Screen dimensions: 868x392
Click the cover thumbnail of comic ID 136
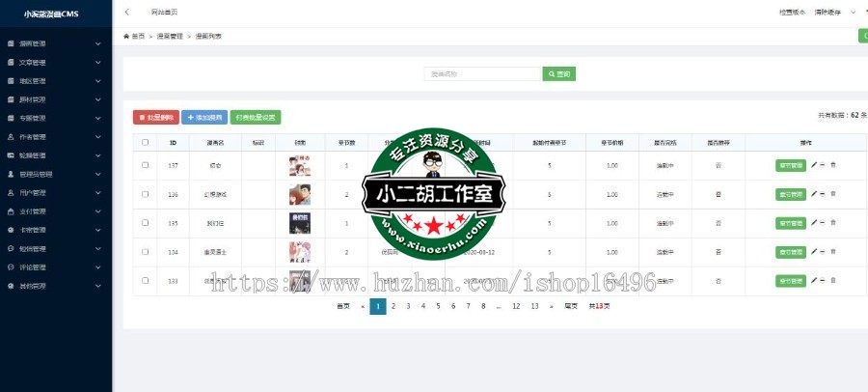pos(300,194)
